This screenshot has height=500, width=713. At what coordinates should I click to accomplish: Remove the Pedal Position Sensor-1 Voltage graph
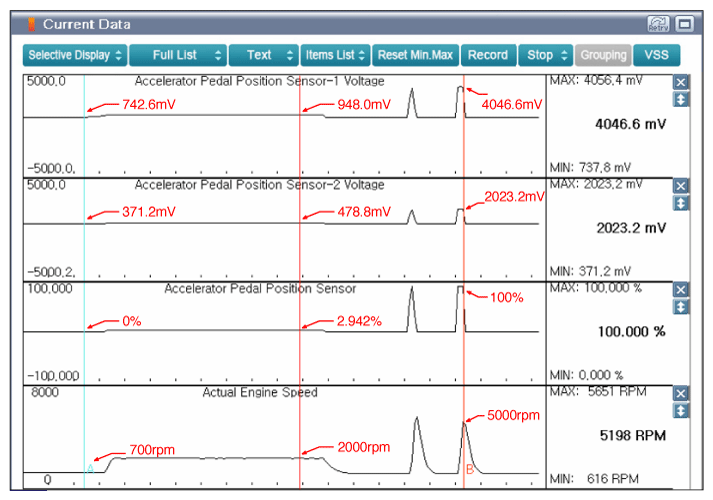pyautogui.click(x=681, y=83)
